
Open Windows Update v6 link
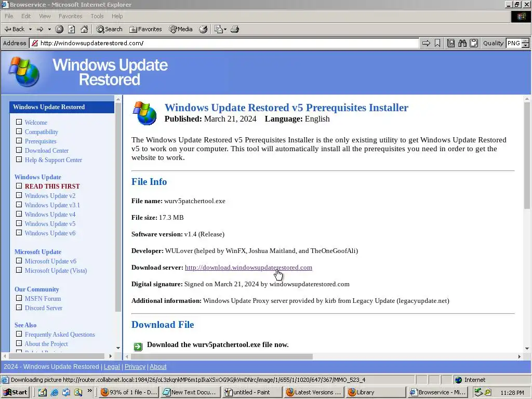[x=50, y=233]
